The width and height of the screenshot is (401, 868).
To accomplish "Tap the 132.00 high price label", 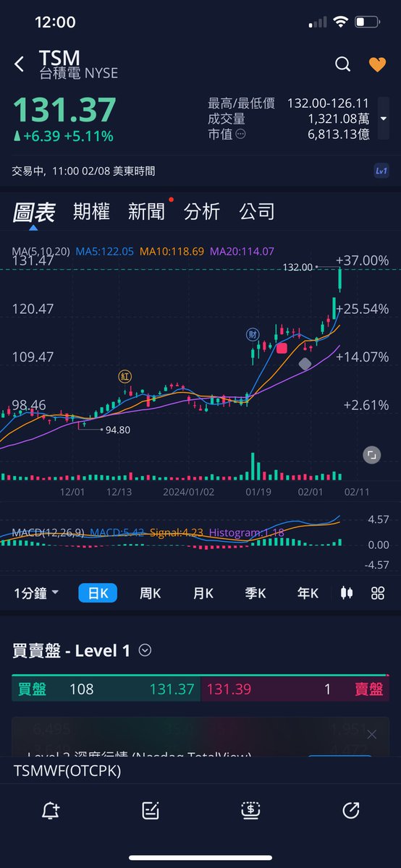I will click(x=297, y=267).
